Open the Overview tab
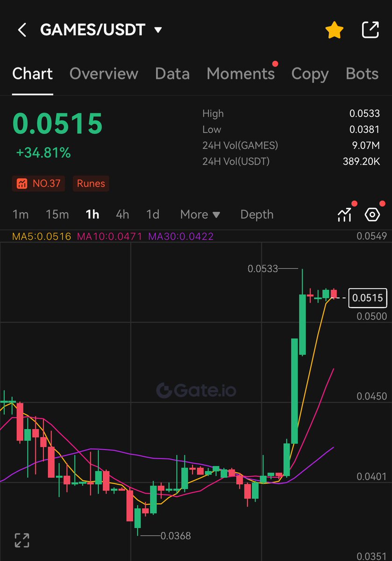Viewport: 392px width, 561px height. 104,74
